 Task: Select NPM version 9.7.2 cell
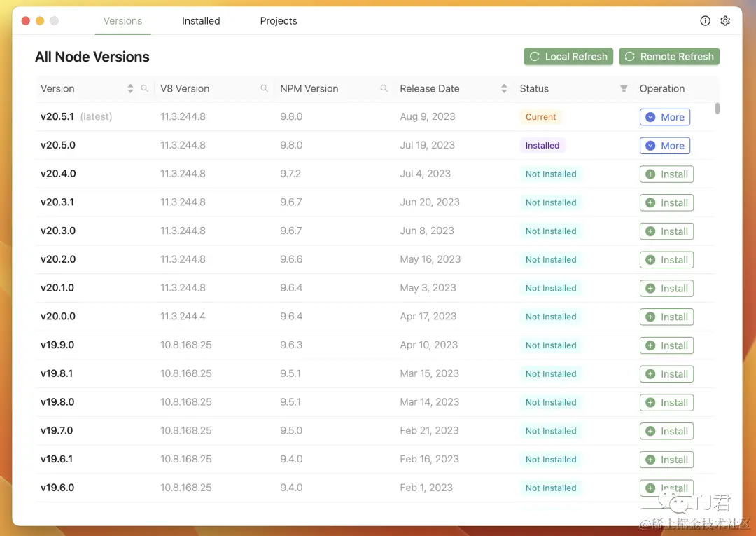[290, 173]
